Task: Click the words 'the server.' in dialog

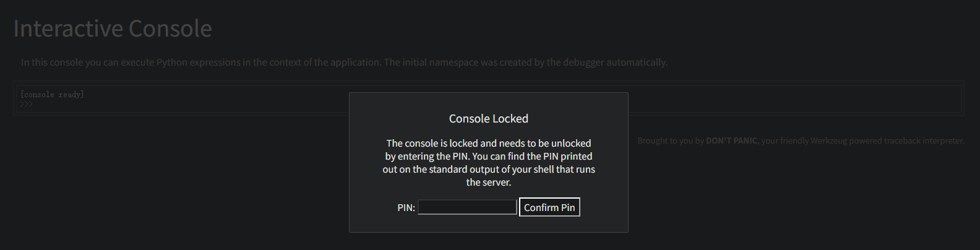Action: tap(488, 183)
